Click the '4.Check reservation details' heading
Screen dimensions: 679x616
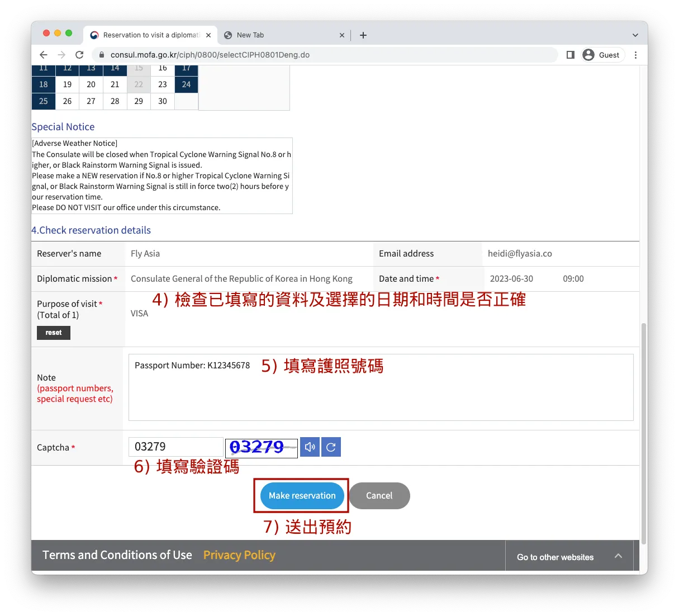pos(91,230)
